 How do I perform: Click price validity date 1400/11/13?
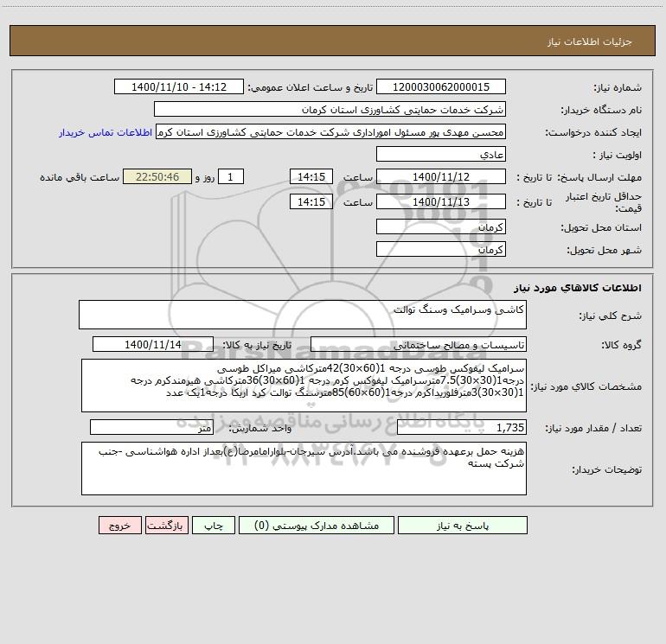click(x=441, y=201)
